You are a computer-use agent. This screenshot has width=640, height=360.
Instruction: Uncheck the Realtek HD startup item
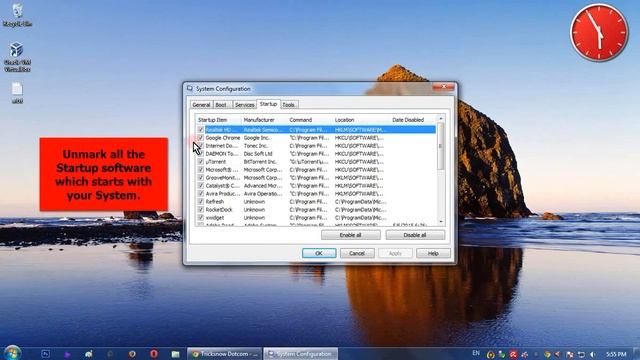point(200,129)
